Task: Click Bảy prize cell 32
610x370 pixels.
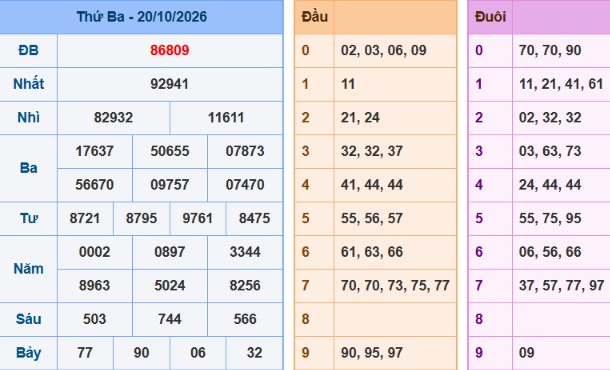Action: [254, 352]
